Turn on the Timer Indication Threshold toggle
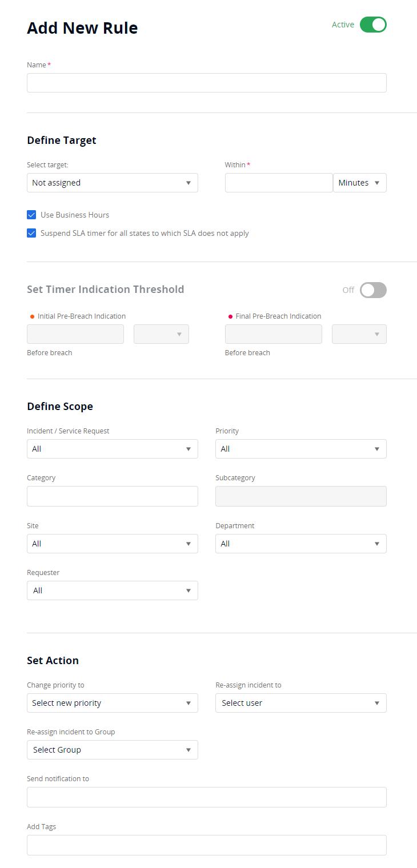Image resolution: width=417 pixels, height=868 pixels. coord(373,290)
